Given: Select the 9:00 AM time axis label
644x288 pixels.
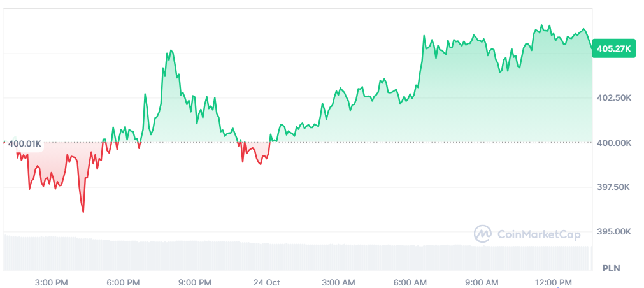Looking at the screenshot, I should [x=482, y=282].
